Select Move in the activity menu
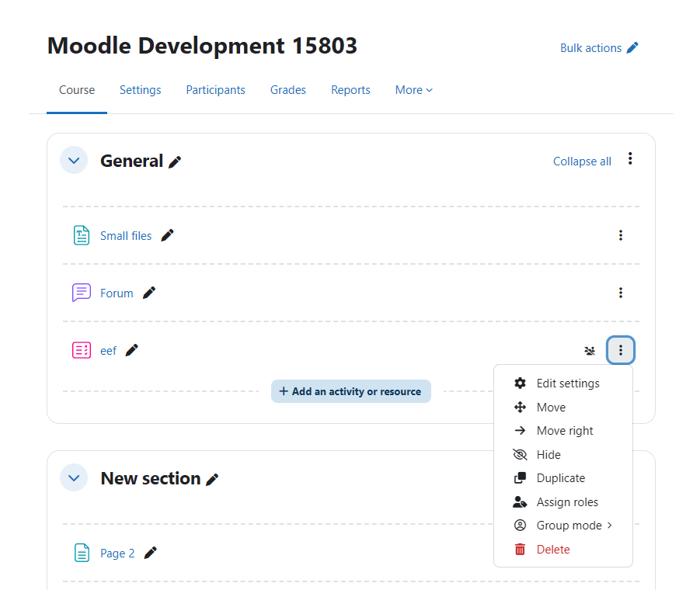The image size is (700, 590). pos(563,407)
